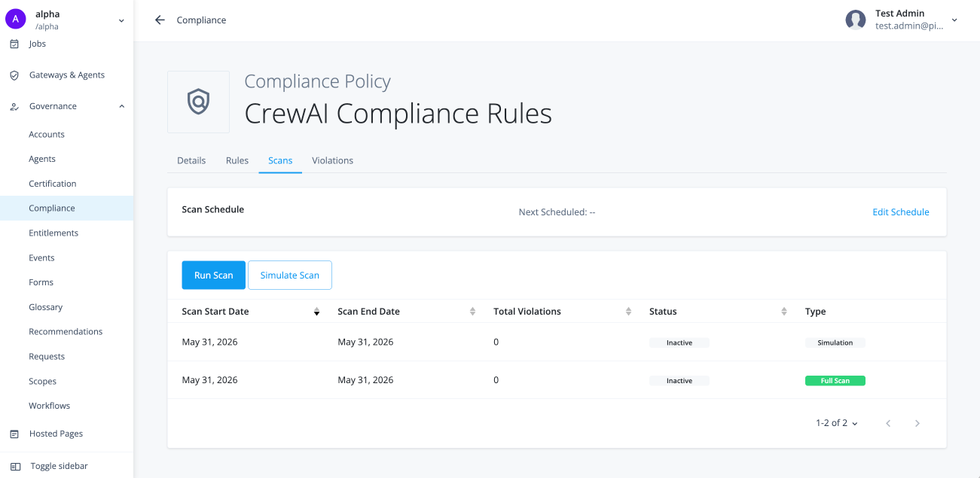Click the Jobs calendar icon
Viewport: 980px width, 478px height.
coord(14,44)
